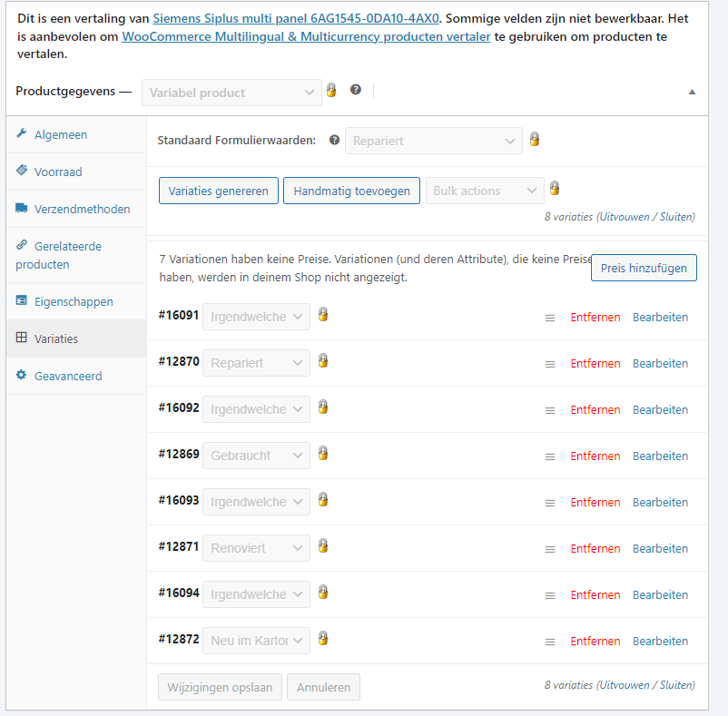Click the lock icon beside the Repariert default dropdown

point(535,139)
